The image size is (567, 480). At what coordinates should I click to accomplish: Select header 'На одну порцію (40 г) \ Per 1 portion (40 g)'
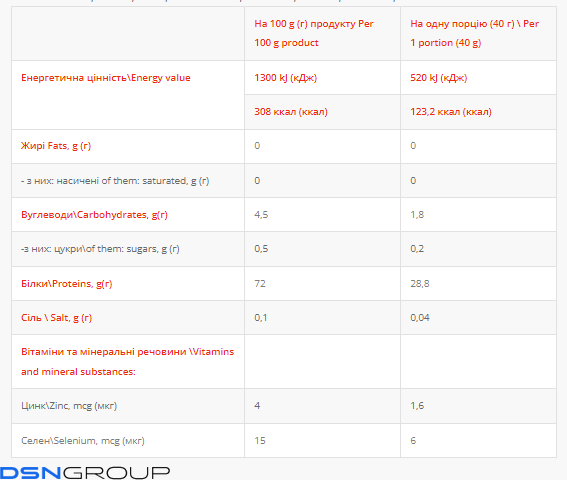(474, 33)
